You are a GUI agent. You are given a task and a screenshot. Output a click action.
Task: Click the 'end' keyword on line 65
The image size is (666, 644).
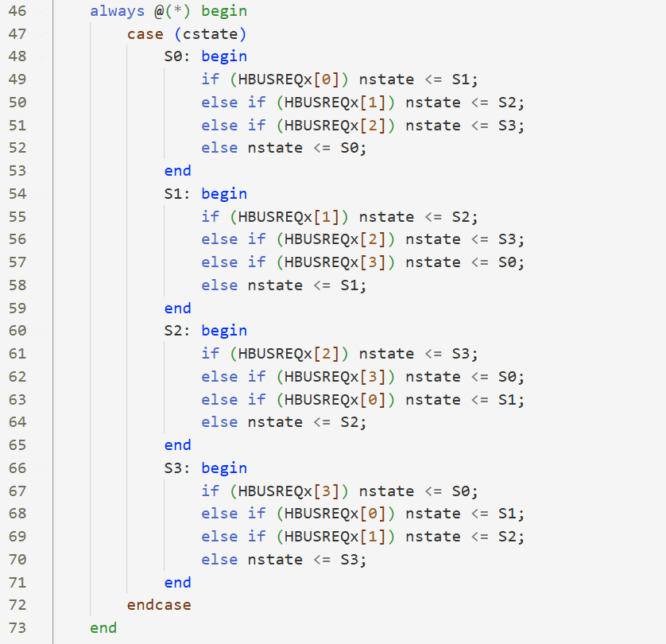177,444
